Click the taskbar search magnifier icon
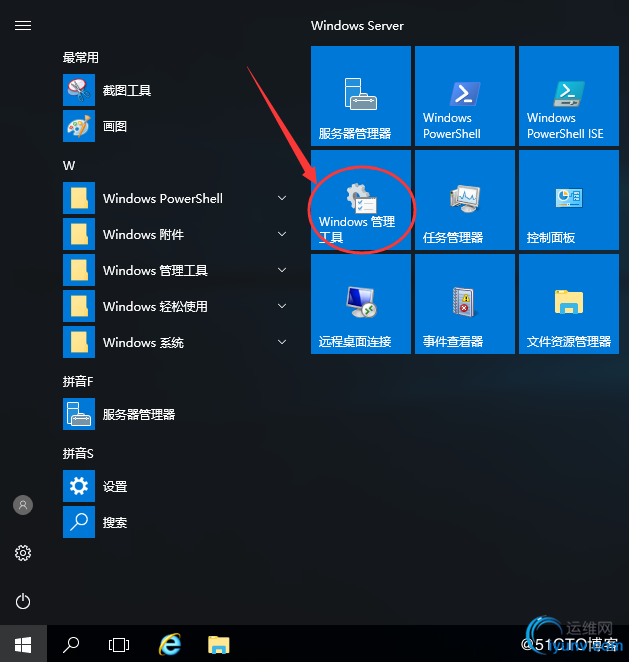This screenshot has width=629, height=662. [x=70, y=644]
